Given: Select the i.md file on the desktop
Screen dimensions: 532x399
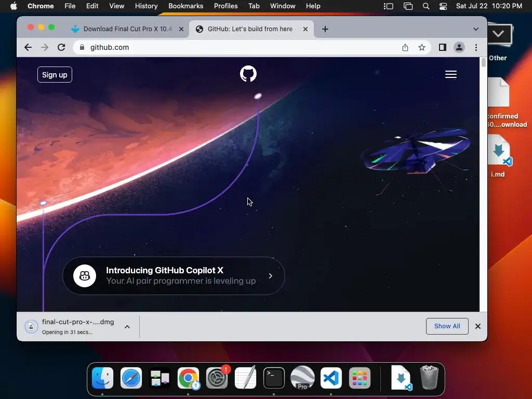Looking at the screenshot, I should pos(498,156).
